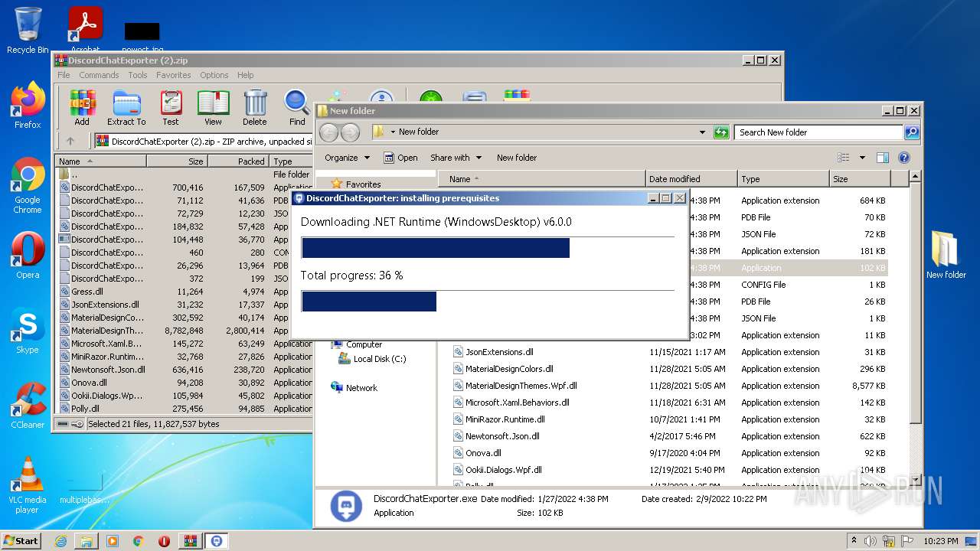Click the Delete trash icon in WinRAR
The width and height of the screenshot is (980, 551).
point(255,107)
